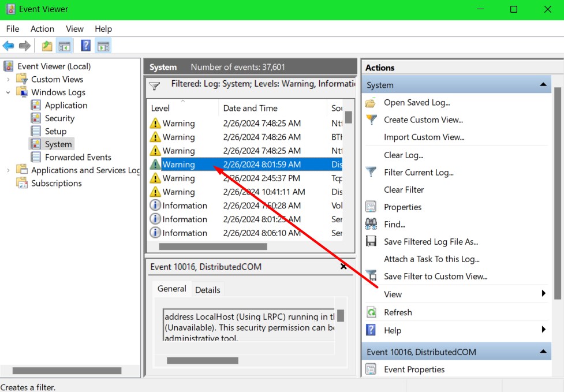Select the Warning event at 10:41:11 AM
Screen dimensions: 564x392
point(245,192)
